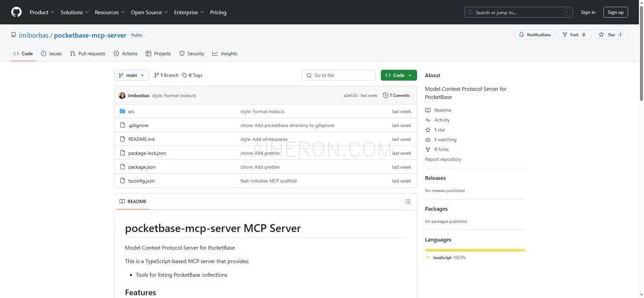Click the GitHub logo in the header
The image size is (644, 298).
click(16, 12)
